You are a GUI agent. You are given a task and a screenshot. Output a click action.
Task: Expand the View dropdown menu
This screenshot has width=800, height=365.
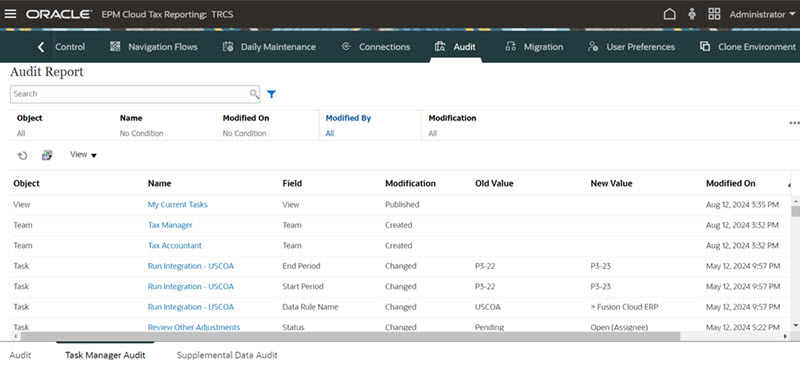point(83,155)
